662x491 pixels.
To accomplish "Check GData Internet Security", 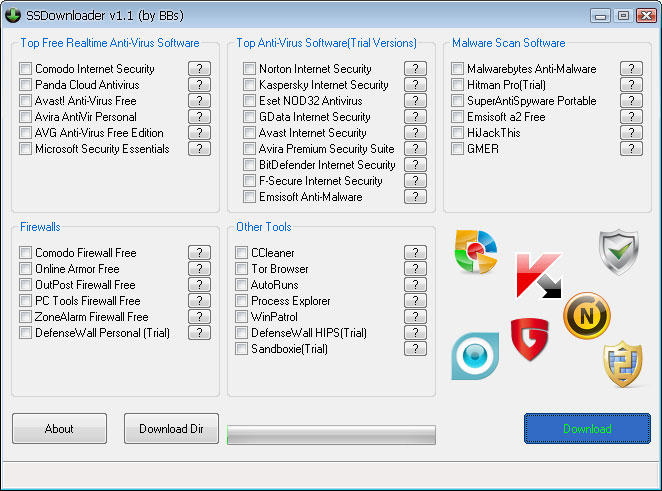I will pos(250,117).
